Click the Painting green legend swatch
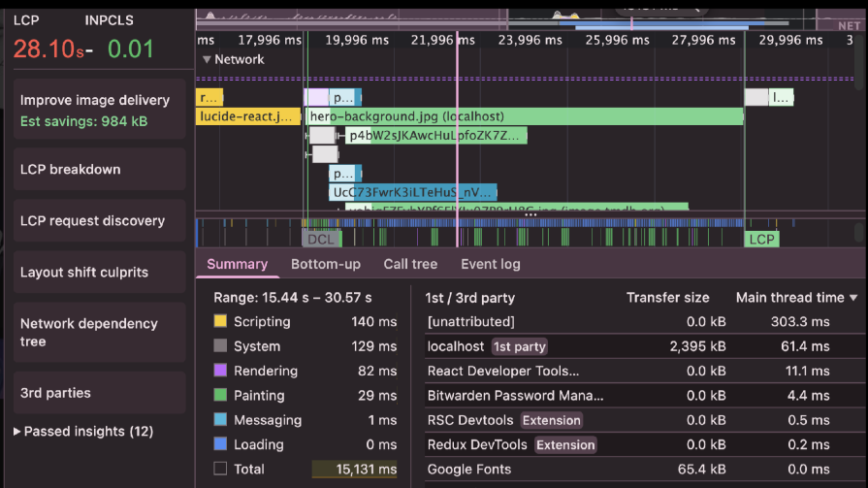 (220, 396)
